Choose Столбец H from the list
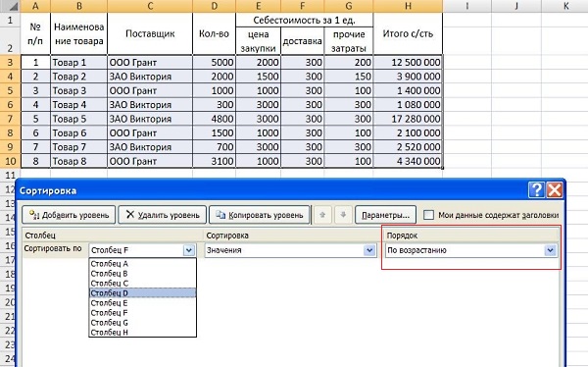588x367 pixels. point(142,332)
